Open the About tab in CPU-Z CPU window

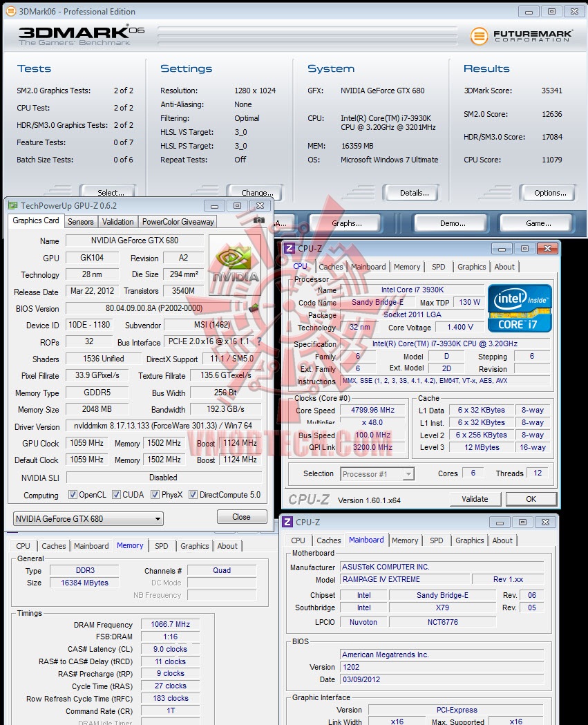click(x=504, y=267)
